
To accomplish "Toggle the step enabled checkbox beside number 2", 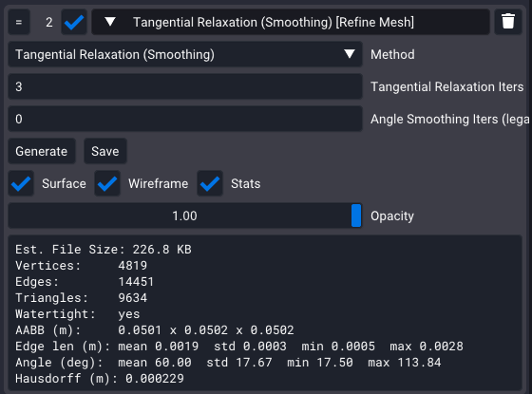I will click(74, 22).
